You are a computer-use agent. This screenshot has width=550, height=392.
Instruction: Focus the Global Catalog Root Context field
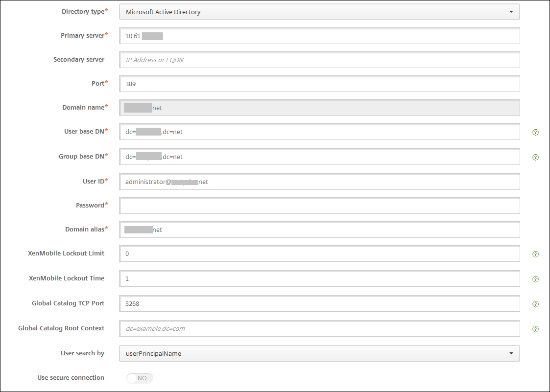[x=319, y=329]
